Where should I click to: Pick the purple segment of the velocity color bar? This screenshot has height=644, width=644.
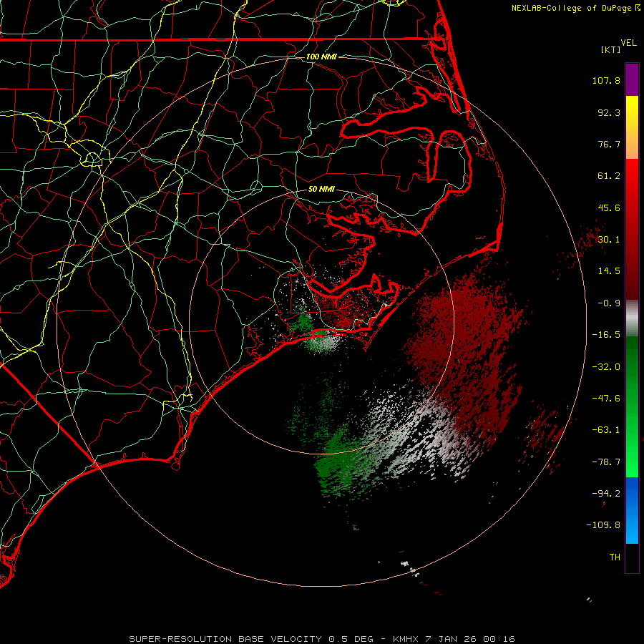[632, 79]
